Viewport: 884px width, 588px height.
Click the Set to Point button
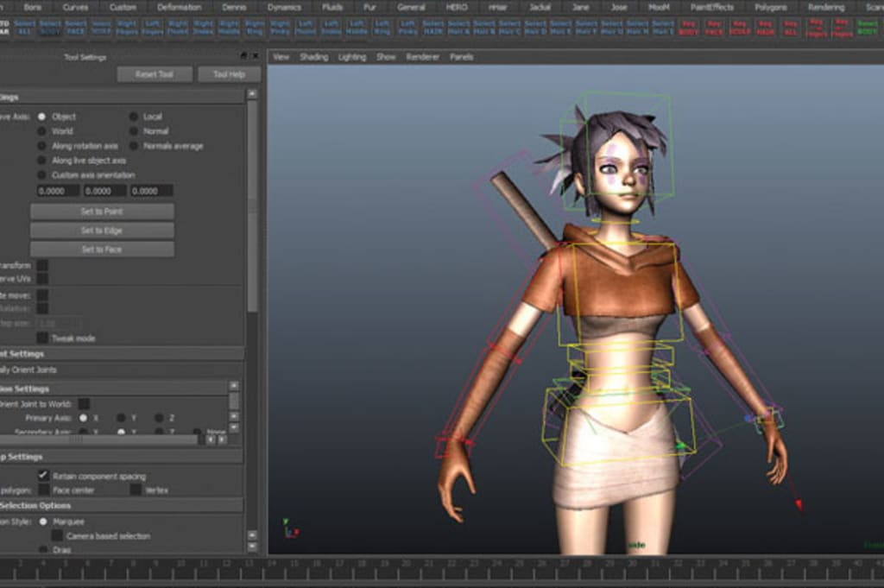point(102,212)
